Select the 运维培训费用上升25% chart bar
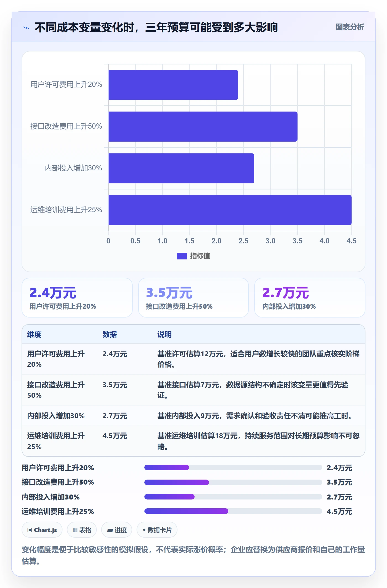The width and height of the screenshot is (387, 588). 230,210
